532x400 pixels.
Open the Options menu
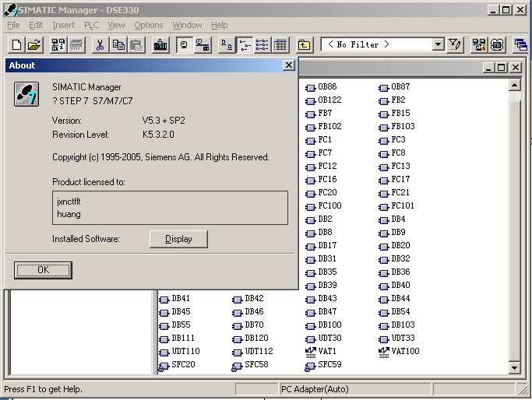(x=148, y=25)
